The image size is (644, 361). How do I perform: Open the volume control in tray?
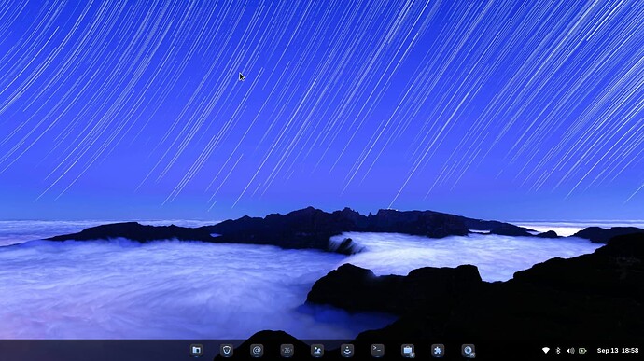click(570, 351)
